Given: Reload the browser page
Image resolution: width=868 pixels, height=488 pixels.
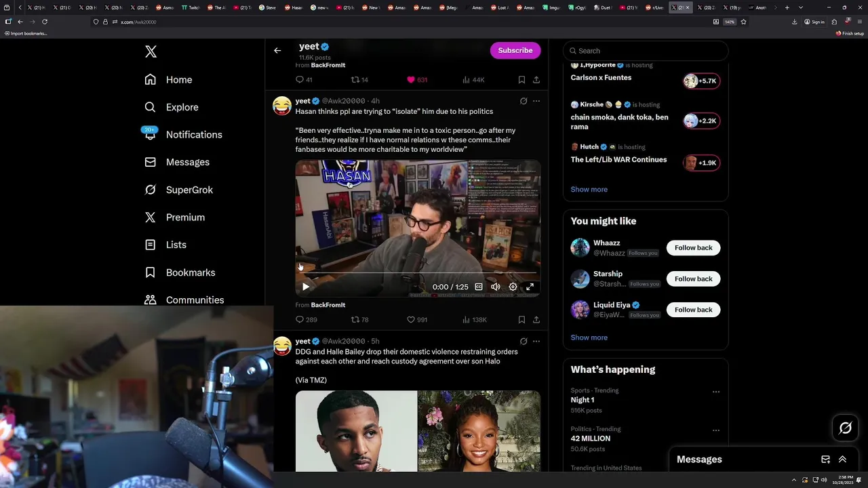Looking at the screenshot, I should tap(45, 22).
